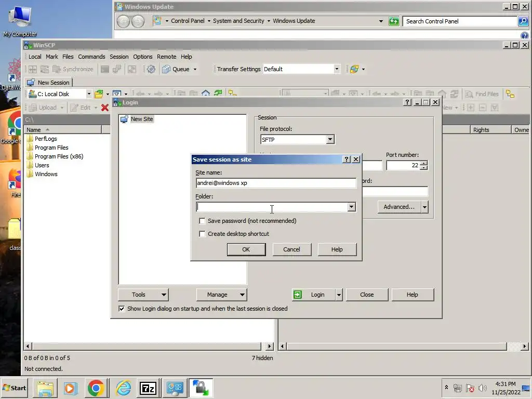The width and height of the screenshot is (532, 399).
Task: Select the Windows folder in local panel
Action: coord(46,174)
